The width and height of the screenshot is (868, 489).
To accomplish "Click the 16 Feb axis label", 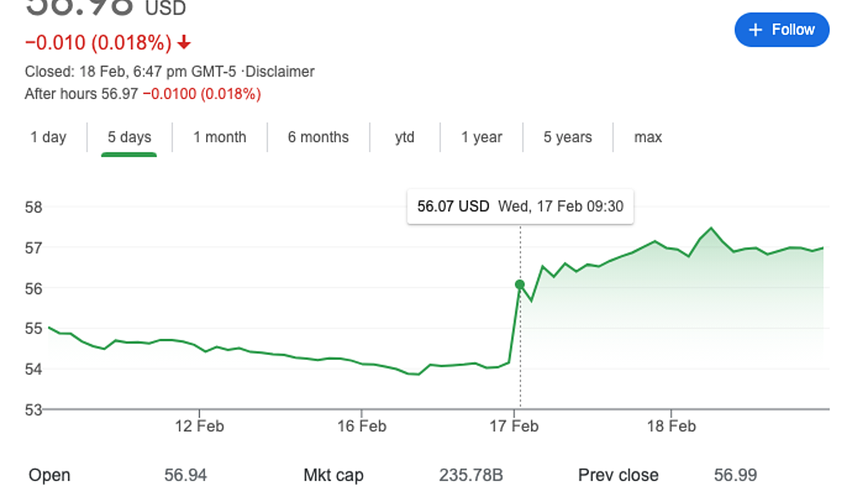I will 362,427.
